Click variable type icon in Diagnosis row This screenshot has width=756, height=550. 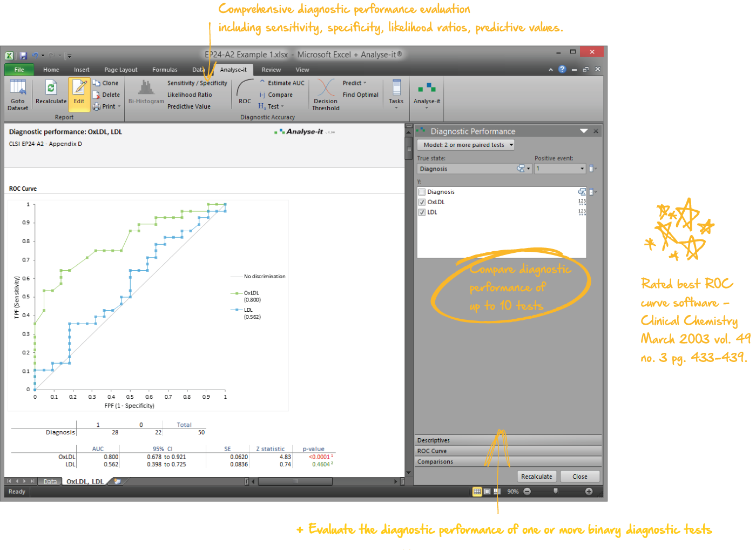[x=582, y=192]
